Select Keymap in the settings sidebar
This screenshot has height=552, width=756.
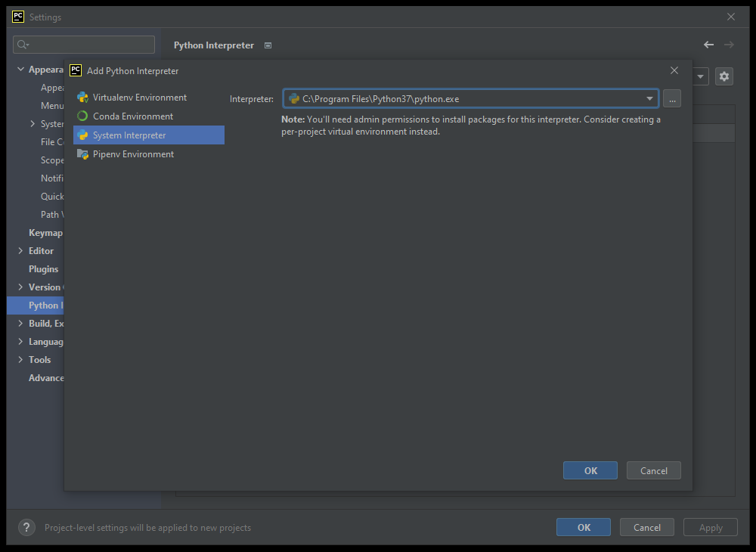46,232
